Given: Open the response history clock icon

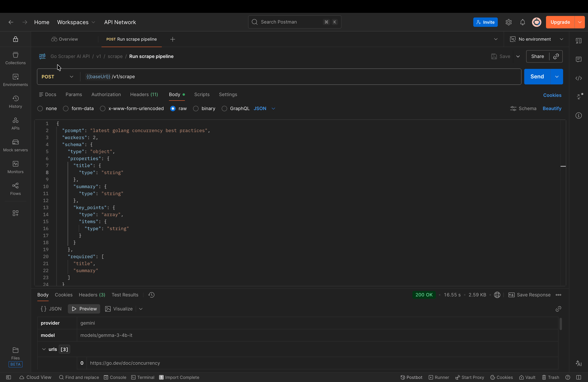Looking at the screenshot, I should click(x=151, y=295).
